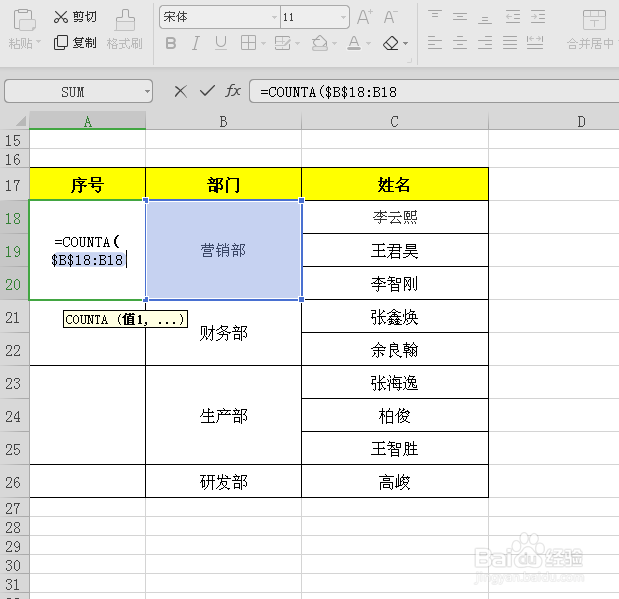This screenshot has height=599, width=619.
Task: Select Top Align icon
Action: point(435,17)
